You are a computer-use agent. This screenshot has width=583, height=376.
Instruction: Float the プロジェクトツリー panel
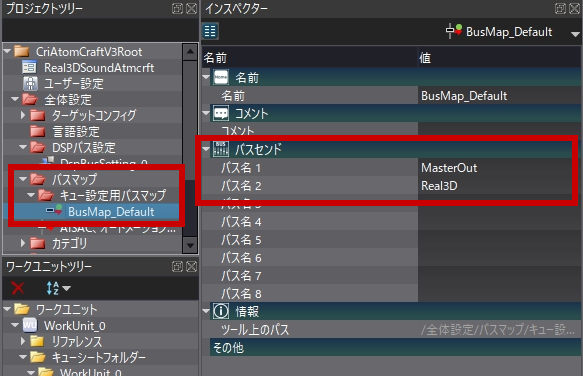coord(177,9)
